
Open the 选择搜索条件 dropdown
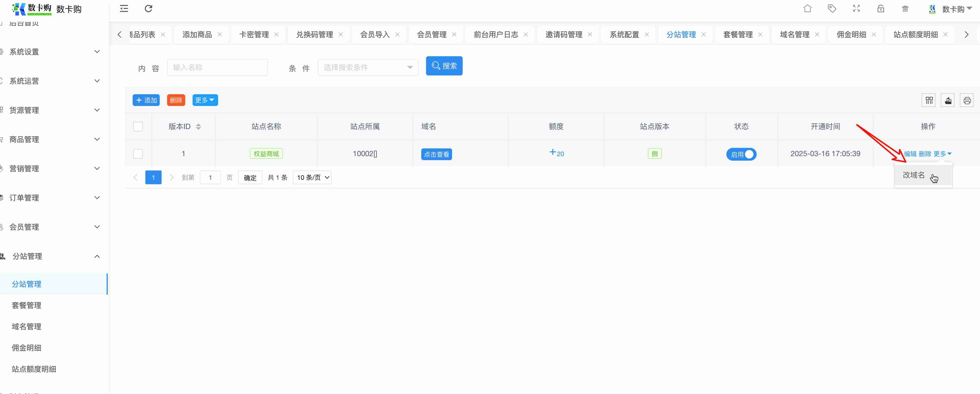[368, 67]
